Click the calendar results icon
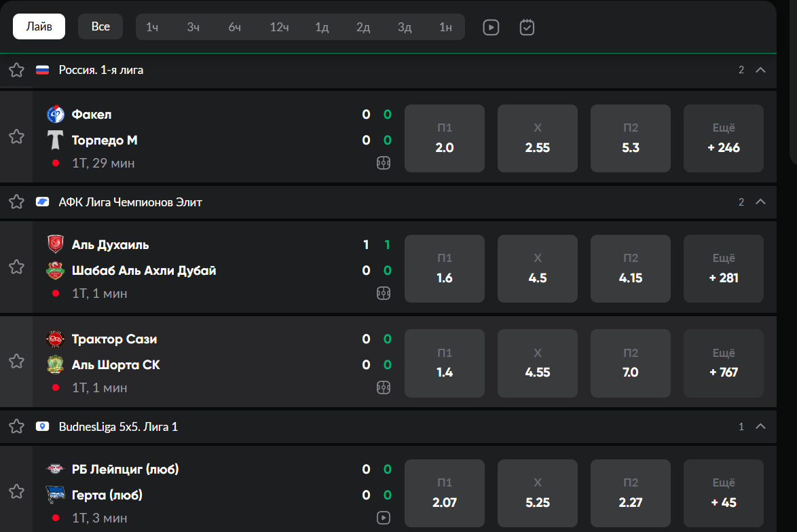This screenshot has width=797, height=532. pos(527,27)
